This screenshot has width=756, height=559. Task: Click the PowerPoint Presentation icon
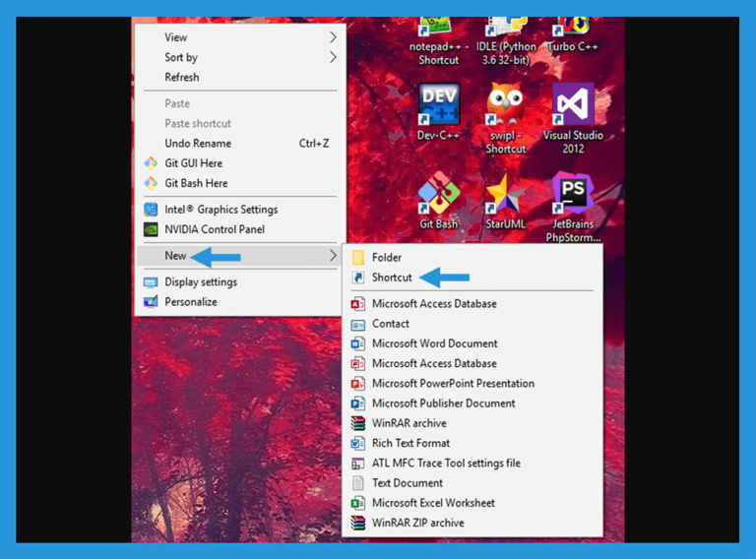point(358,384)
